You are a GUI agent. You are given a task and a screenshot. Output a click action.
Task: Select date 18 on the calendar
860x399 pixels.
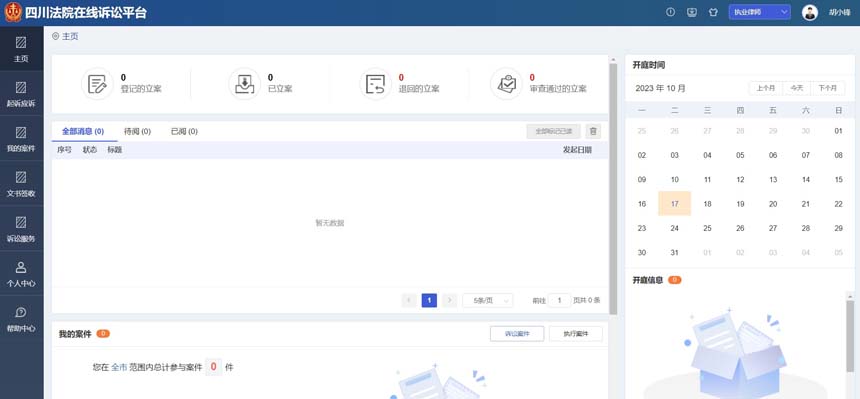pyautogui.click(x=708, y=204)
